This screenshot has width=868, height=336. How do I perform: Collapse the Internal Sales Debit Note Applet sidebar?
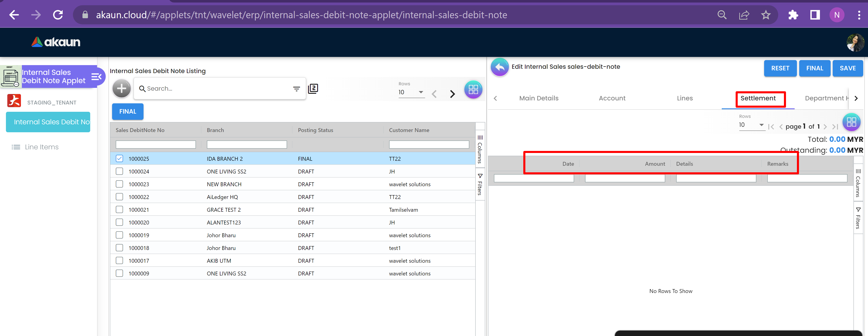click(96, 77)
